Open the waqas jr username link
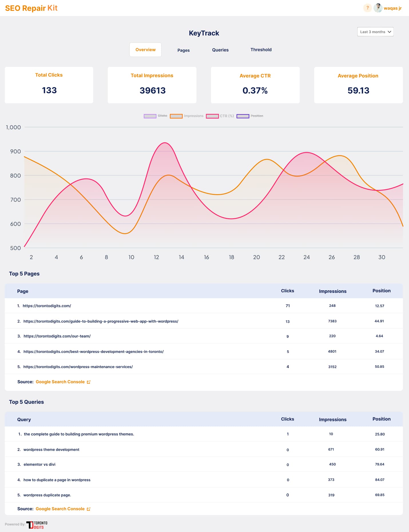This screenshot has height=532, width=409. (392, 8)
